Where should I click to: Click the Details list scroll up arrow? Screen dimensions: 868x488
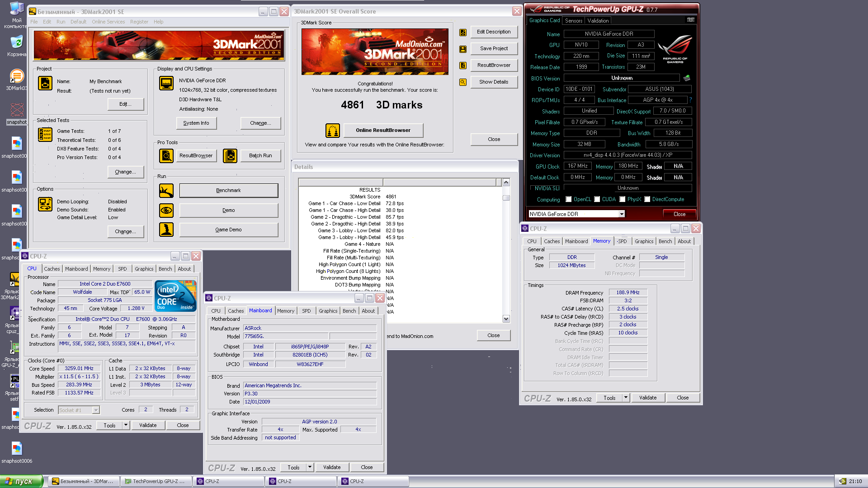tap(506, 182)
